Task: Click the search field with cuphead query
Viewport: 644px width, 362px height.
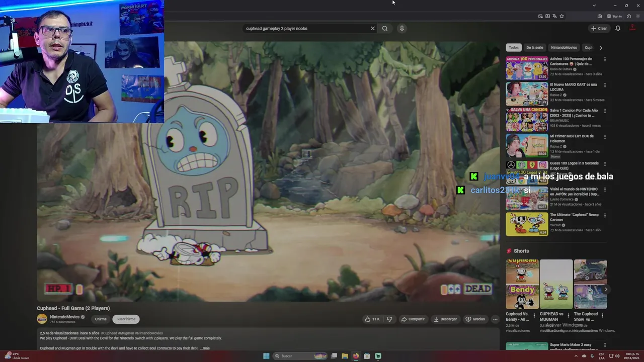Action: point(306,29)
